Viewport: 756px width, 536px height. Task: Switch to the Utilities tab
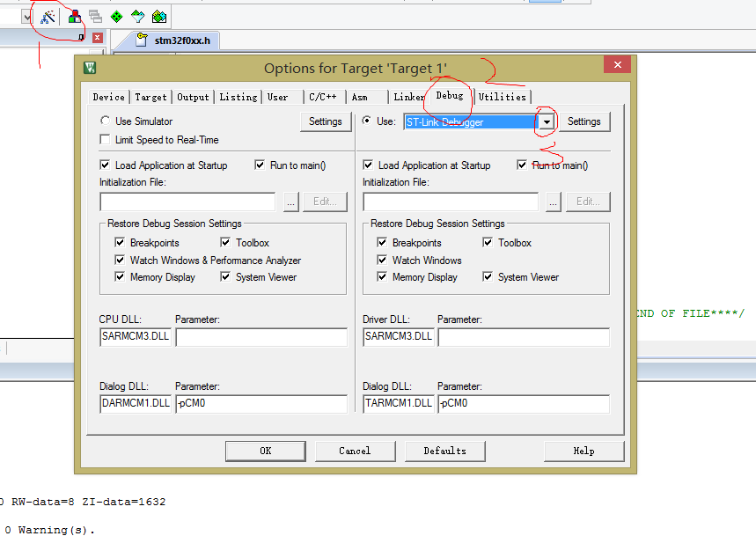point(502,97)
